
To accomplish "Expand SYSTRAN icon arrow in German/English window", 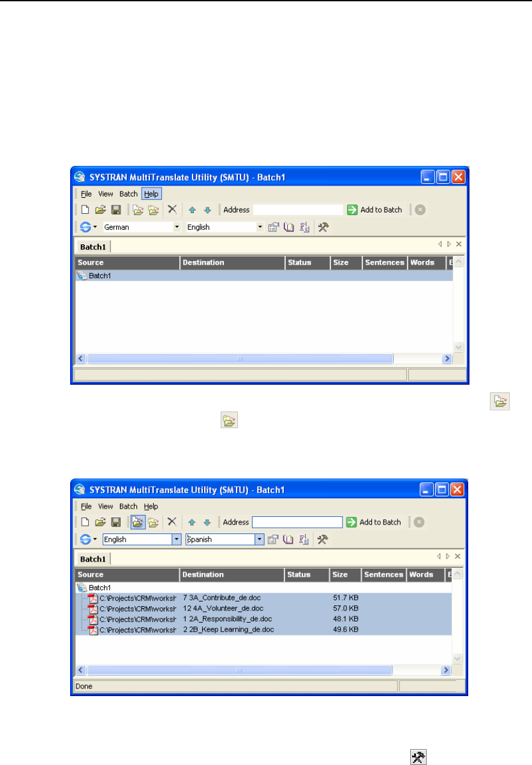I will [x=95, y=227].
